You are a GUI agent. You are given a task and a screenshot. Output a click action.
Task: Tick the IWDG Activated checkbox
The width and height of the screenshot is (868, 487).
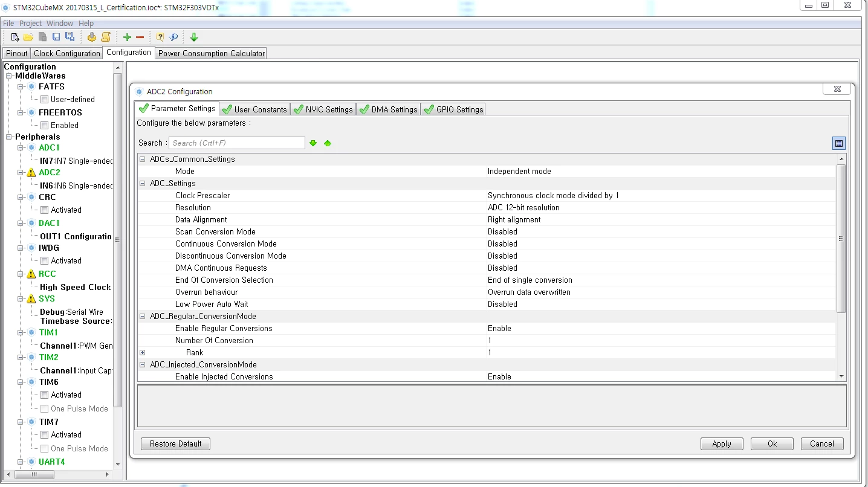(x=44, y=261)
